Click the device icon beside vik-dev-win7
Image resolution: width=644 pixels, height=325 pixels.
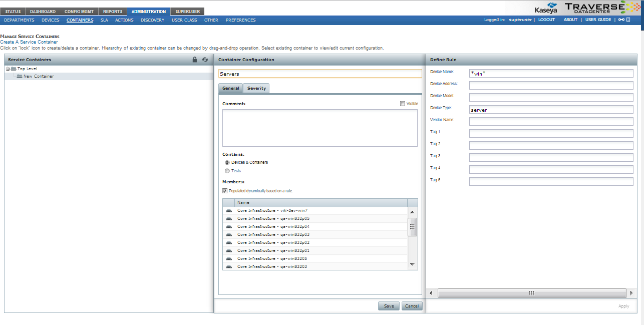click(x=229, y=211)
